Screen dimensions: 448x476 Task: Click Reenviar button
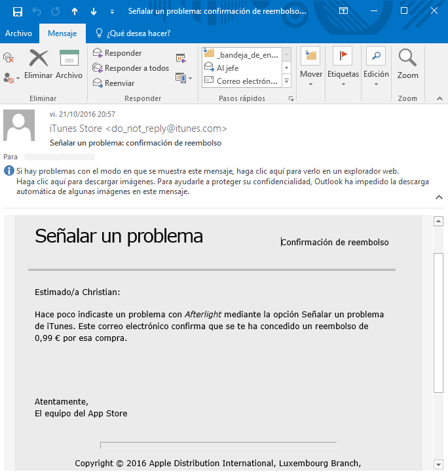coord(114,83)
